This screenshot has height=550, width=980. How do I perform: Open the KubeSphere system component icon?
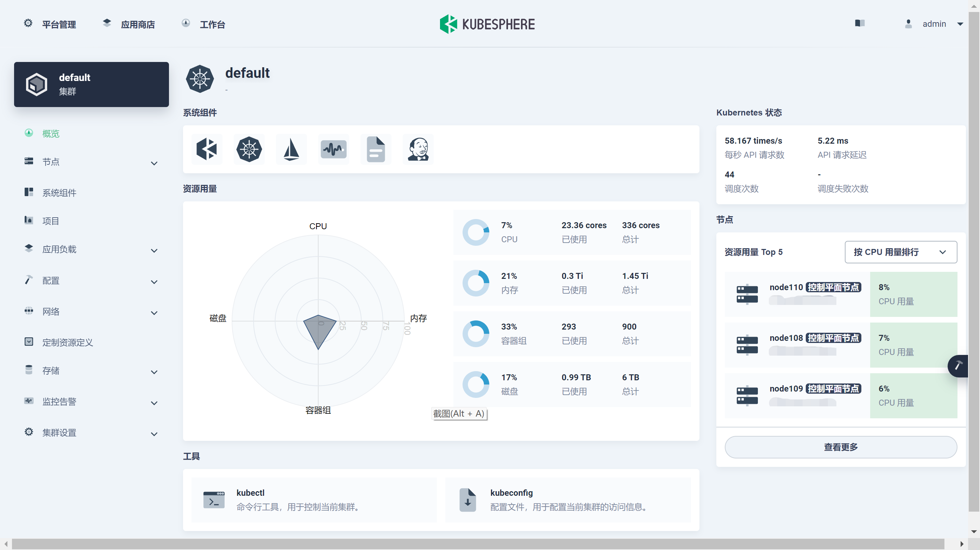[207, 149]
